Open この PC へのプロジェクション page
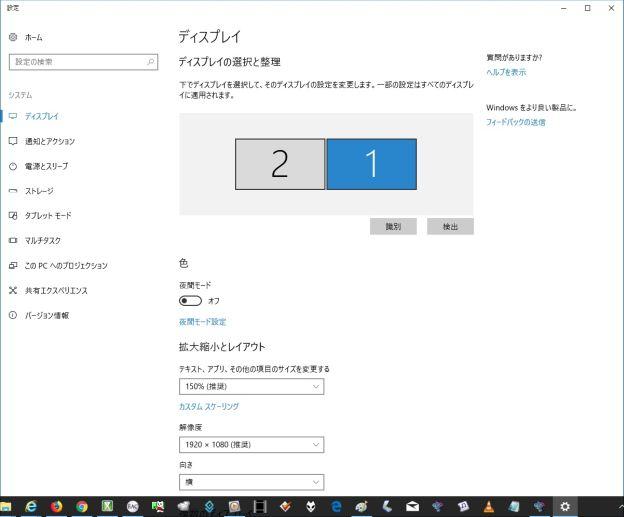 click(x=66, y=265)
